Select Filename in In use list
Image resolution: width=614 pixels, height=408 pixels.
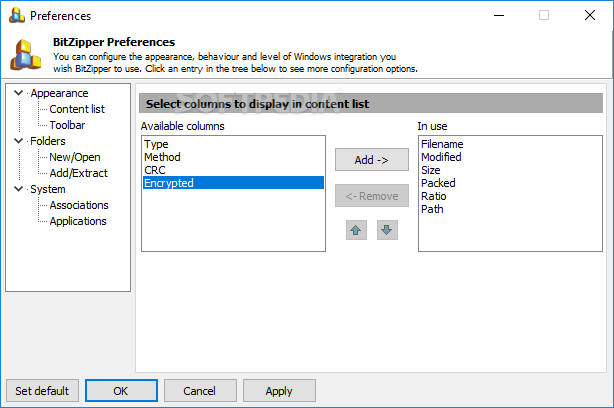[510, 144]
